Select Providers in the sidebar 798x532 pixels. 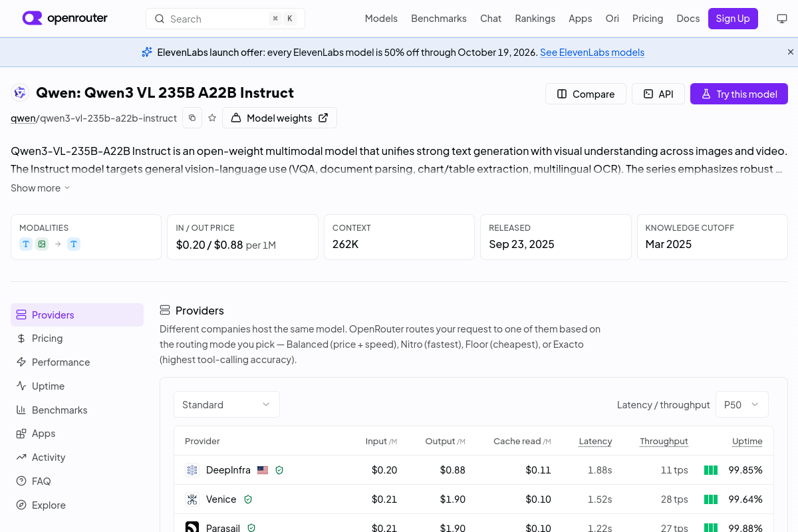77,315
